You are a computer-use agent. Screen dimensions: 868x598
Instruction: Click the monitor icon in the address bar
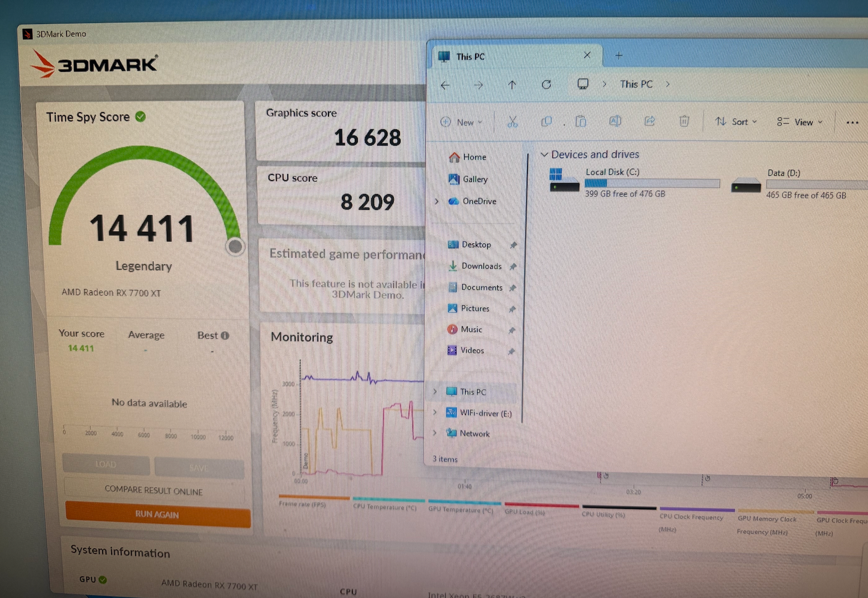[x=583, y=84]
